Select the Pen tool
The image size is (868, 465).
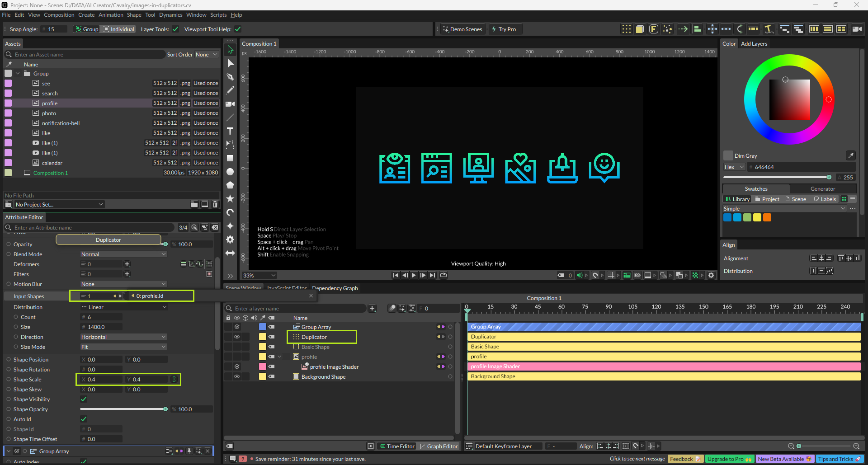click(230, 77)
